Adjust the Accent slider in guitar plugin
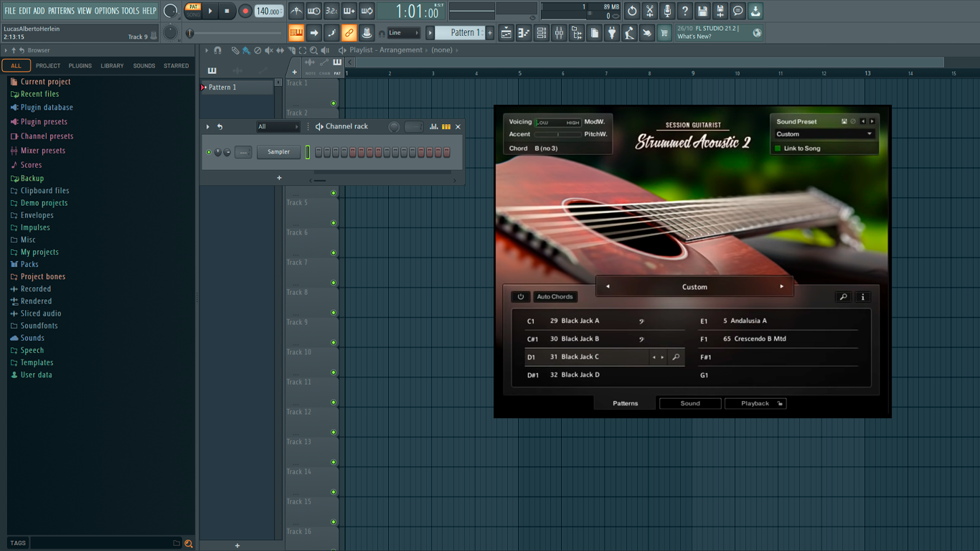 click(x=558, y=135)
